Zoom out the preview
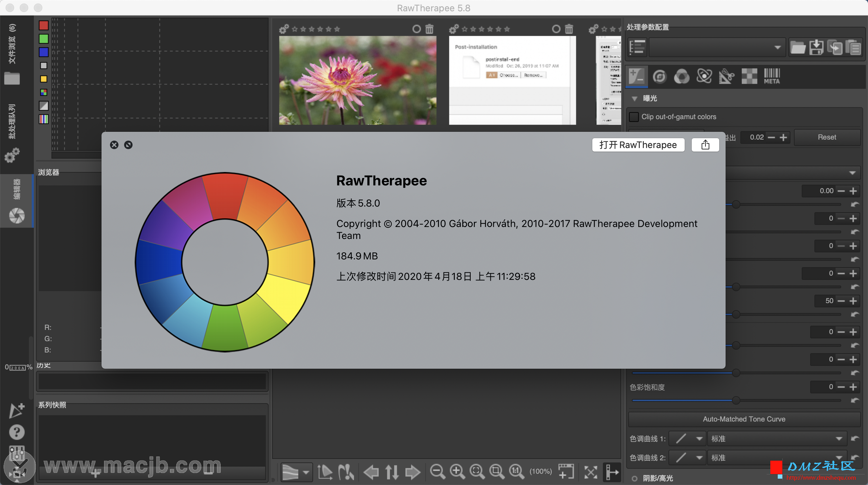Viewport: 868px width, 485px height. [438, 472]
